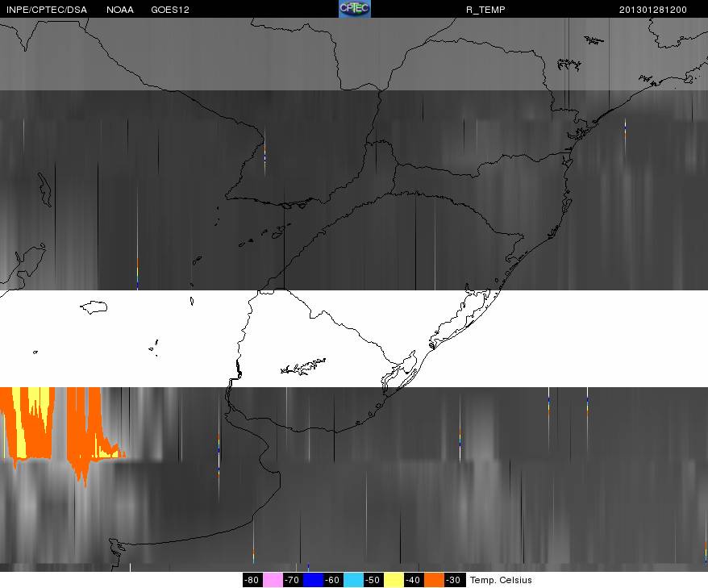Pick the pink legend color swatch

tap(273, 580)
